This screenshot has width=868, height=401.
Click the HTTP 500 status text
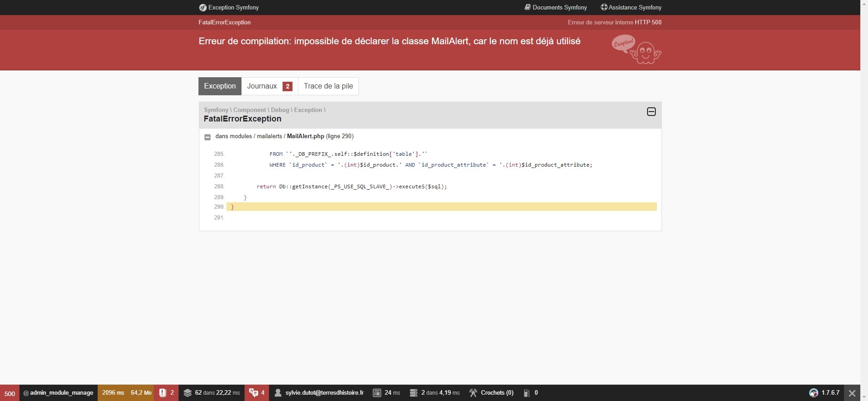(648, 22)
